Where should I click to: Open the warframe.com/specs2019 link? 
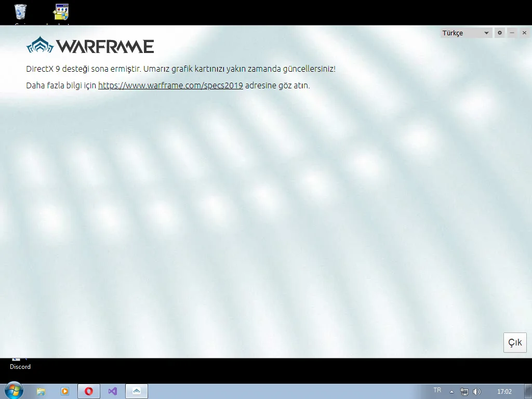tap(170, 86)
